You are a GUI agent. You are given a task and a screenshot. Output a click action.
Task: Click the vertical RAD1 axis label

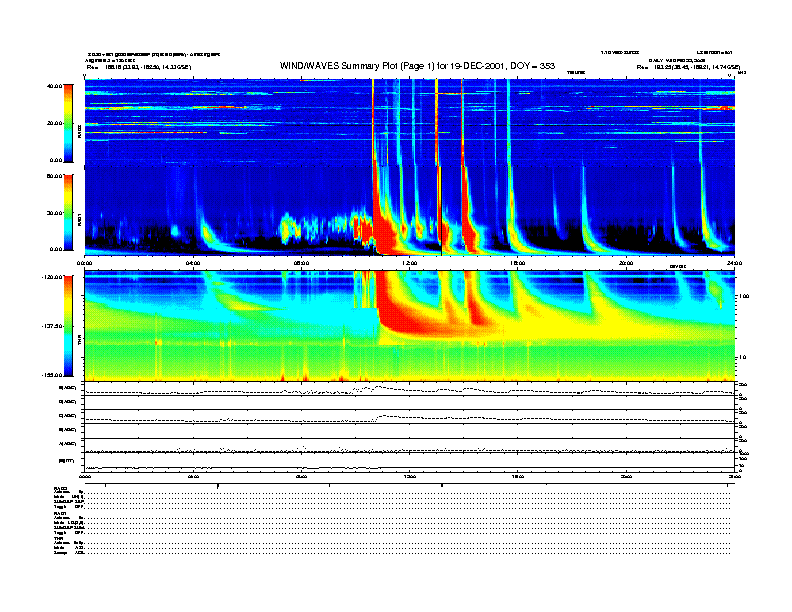pyautogui.click(x=79, y=220)
